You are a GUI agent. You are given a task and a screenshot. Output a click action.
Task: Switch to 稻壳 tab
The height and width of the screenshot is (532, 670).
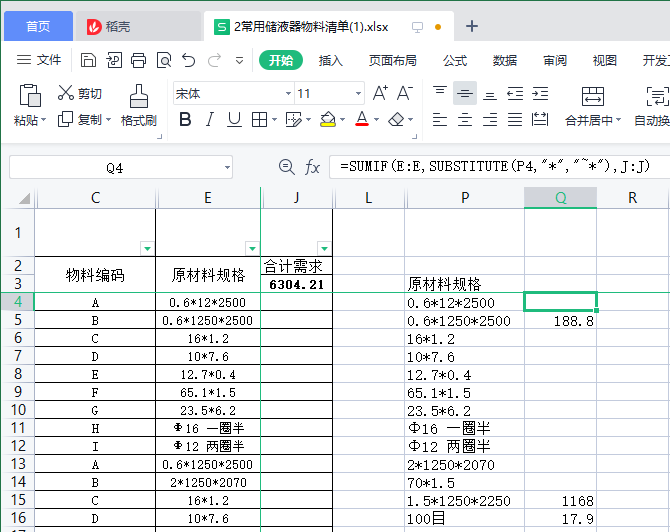pyautogui.click(x=138, y=26)
